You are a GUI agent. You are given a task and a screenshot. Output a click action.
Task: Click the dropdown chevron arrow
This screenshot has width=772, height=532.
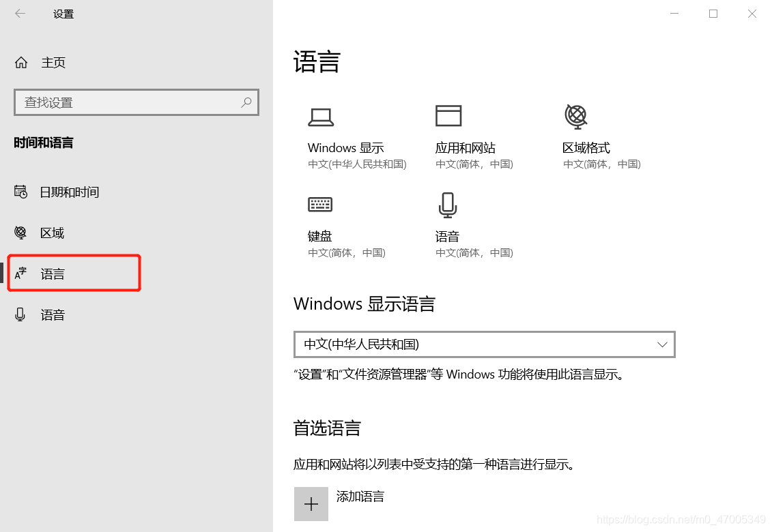pyautogui.click(x=662, y=344)
